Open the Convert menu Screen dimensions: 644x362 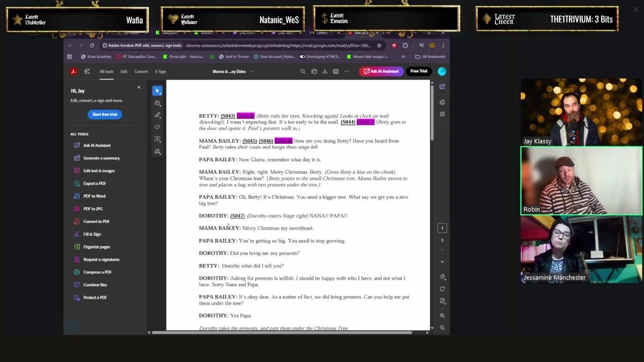(x=141, y=71)
